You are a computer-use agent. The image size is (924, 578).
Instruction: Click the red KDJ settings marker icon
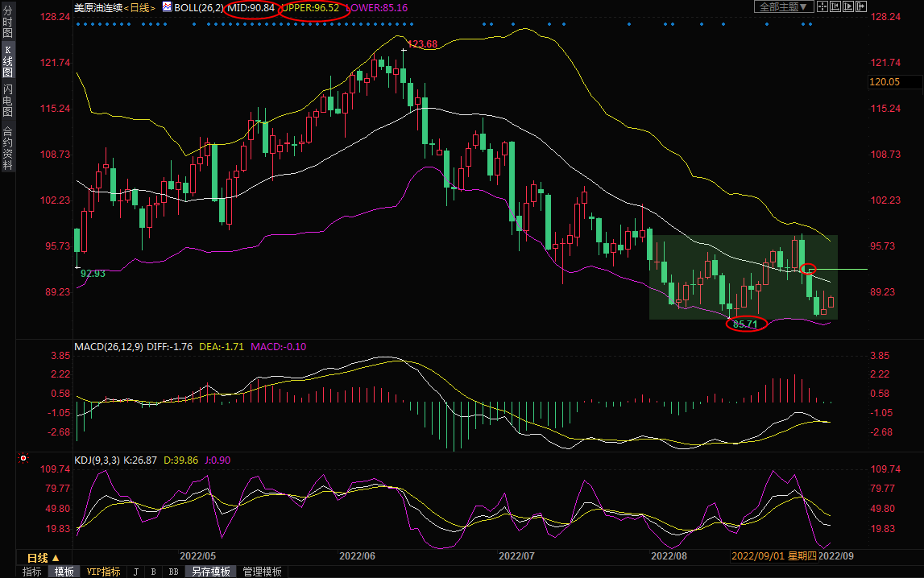point(23,459)
